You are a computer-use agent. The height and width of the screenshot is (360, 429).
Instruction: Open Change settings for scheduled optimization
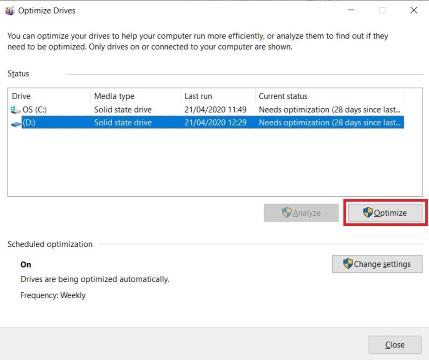(377, 264)
